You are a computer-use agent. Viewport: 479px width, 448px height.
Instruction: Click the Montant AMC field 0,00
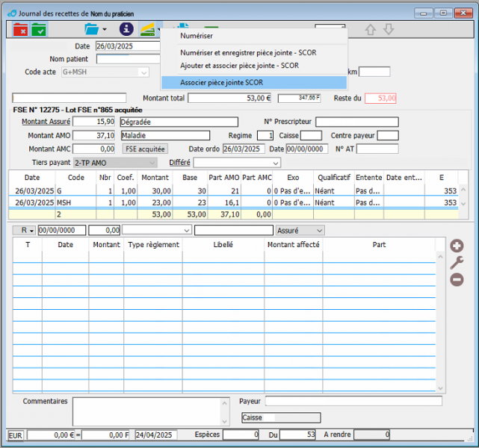pyautogui.click(x=94, y=149)
